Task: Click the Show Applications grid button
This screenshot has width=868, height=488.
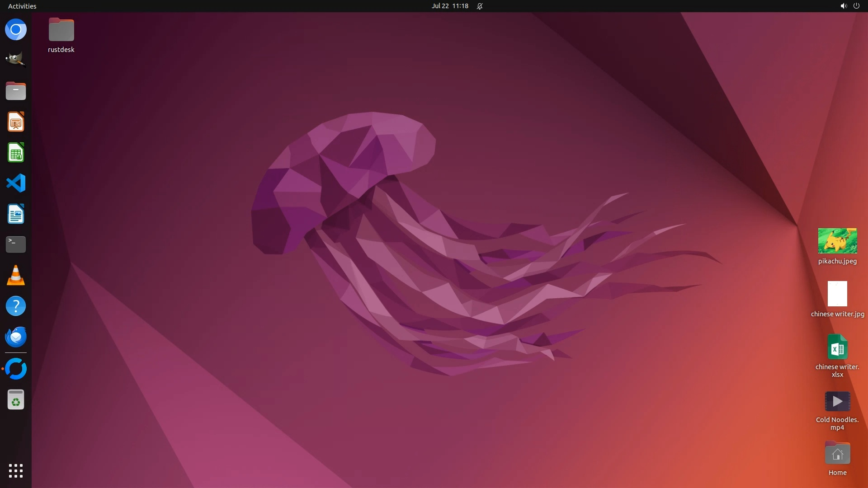Action: 16,471
